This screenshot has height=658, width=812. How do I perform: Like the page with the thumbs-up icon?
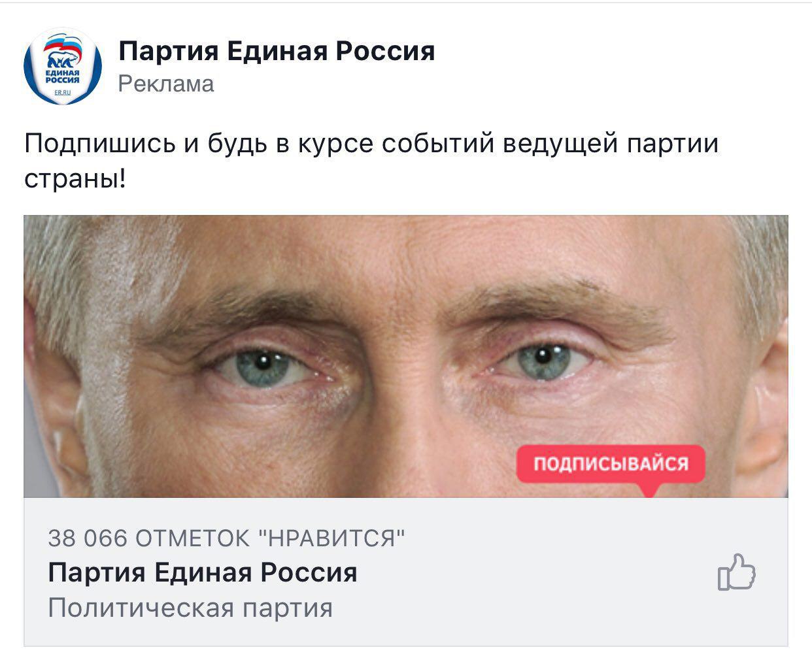(737, 572)
